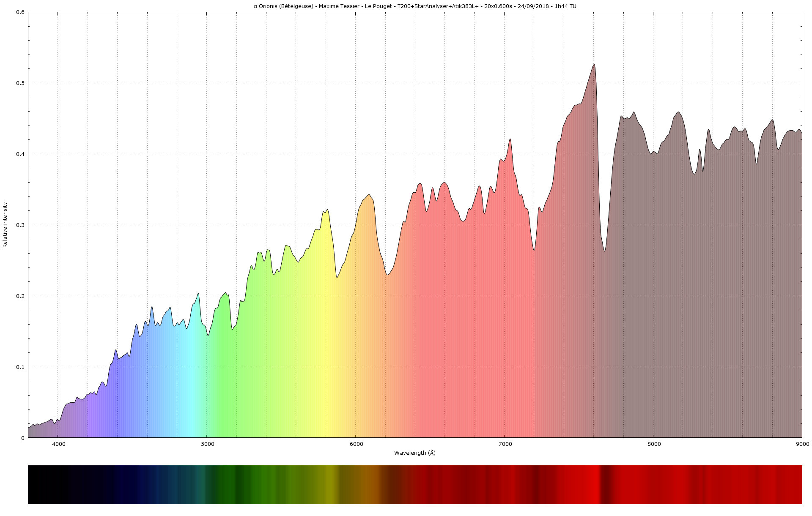Click the 4000 tick label on x-axis

pyautogui.click(x=58, y=444)
